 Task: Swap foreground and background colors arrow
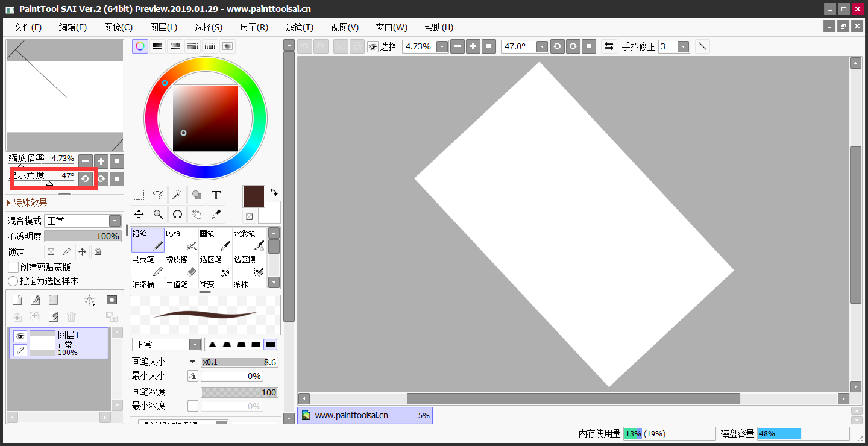point(274,192)
